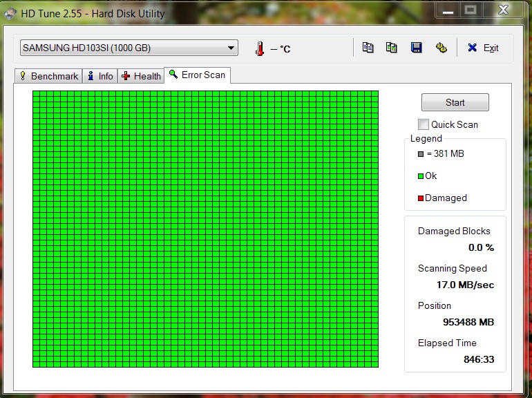Viewport: 532px width, 398px height.
Task: Click the 17.0 MB/sec scanning speed value
Action: coord(465,285)
